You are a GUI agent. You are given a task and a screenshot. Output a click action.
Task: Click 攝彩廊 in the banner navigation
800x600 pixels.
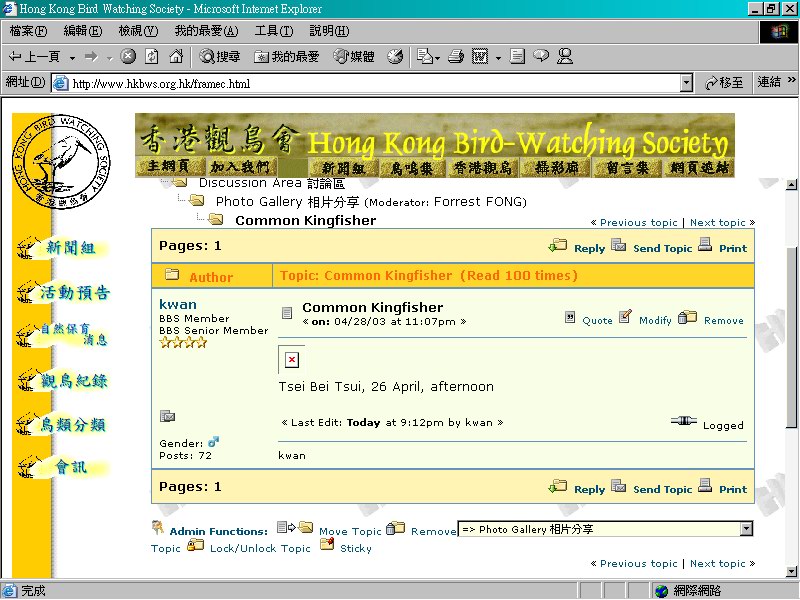tap(557, 168)
